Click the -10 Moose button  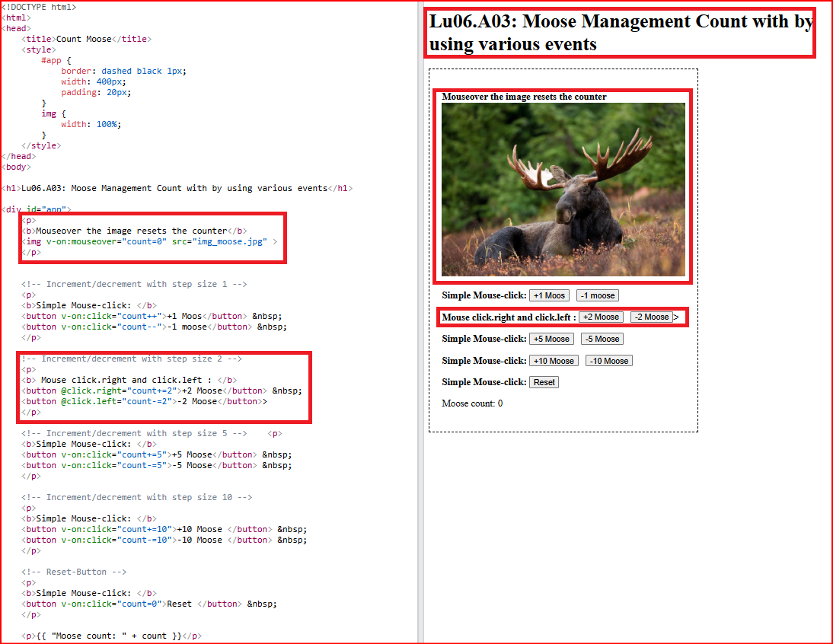tap(609, 361)
